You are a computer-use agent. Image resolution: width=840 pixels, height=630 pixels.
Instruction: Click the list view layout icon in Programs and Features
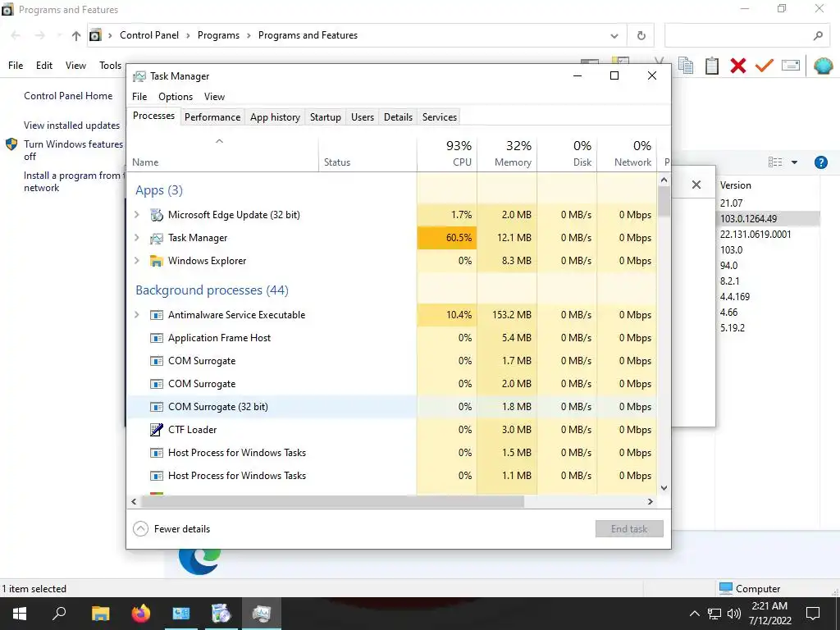[775, 162]
